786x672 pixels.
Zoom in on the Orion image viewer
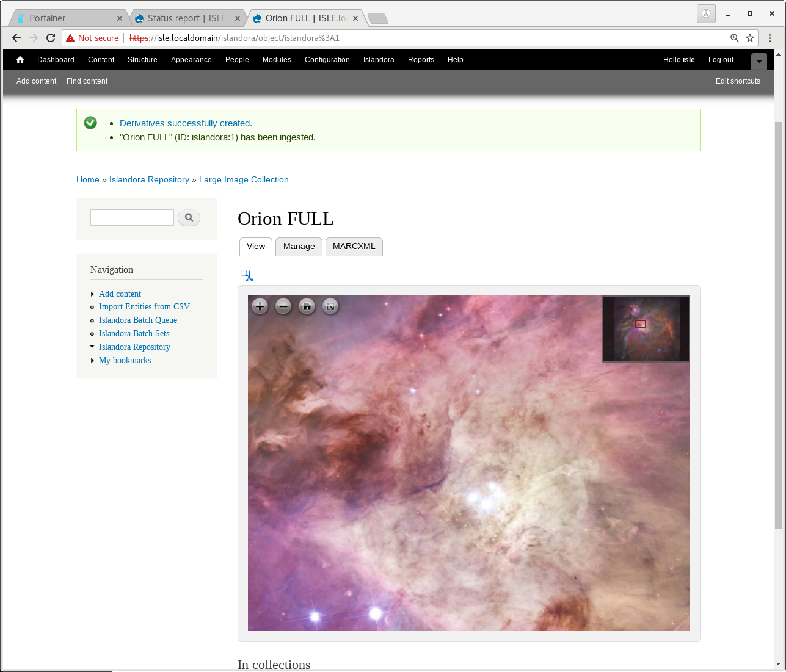pyautogui.click(x=260, y=306)
